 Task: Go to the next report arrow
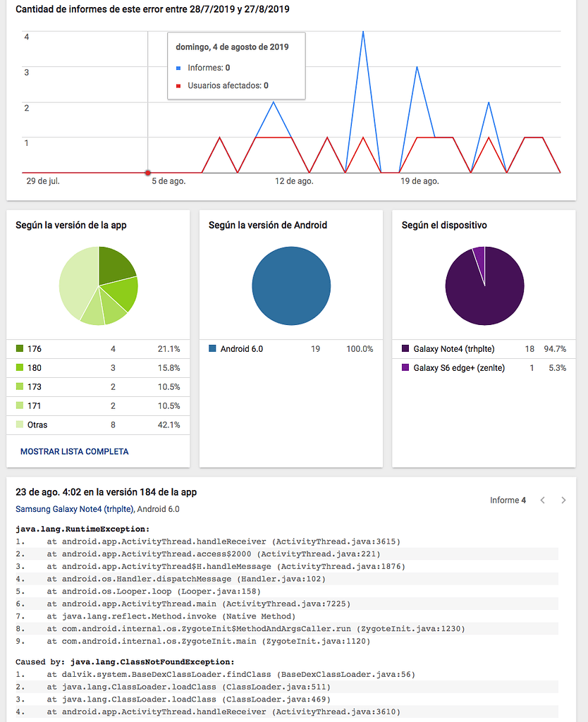[563, 501]
